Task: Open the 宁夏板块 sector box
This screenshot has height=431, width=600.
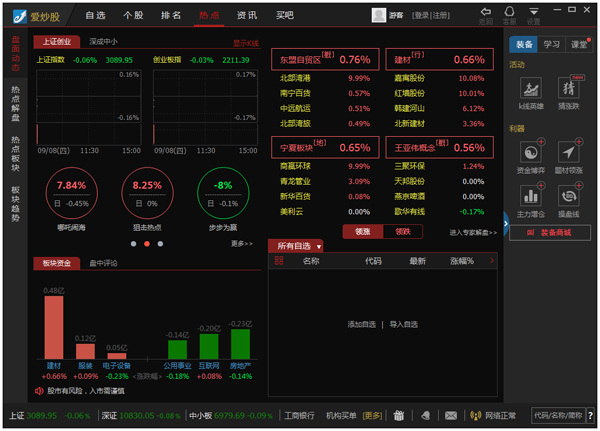Action: tap(325, 147)
